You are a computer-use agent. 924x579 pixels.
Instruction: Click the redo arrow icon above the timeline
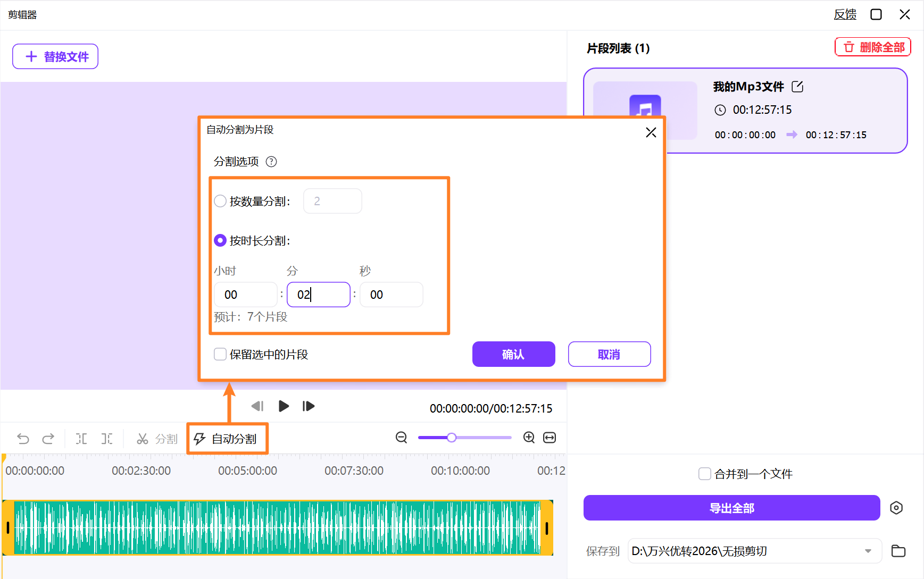[x=48, y=438]
